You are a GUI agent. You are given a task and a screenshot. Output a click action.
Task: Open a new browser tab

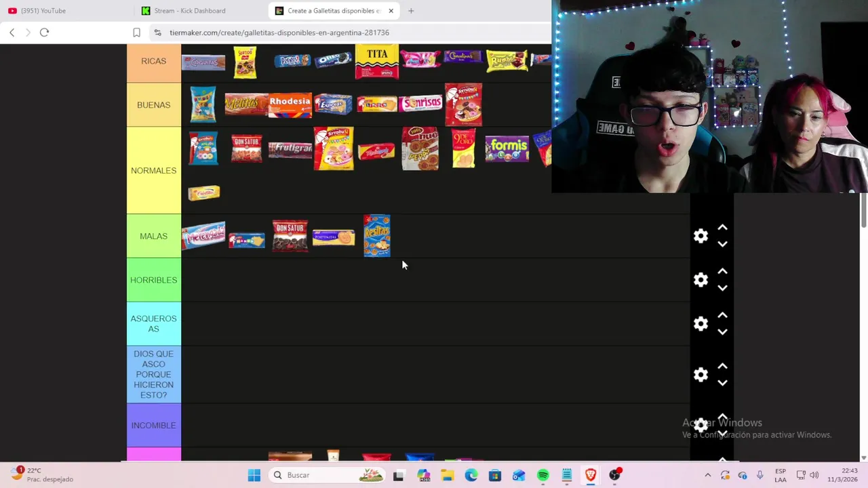[x=411, y=11]
